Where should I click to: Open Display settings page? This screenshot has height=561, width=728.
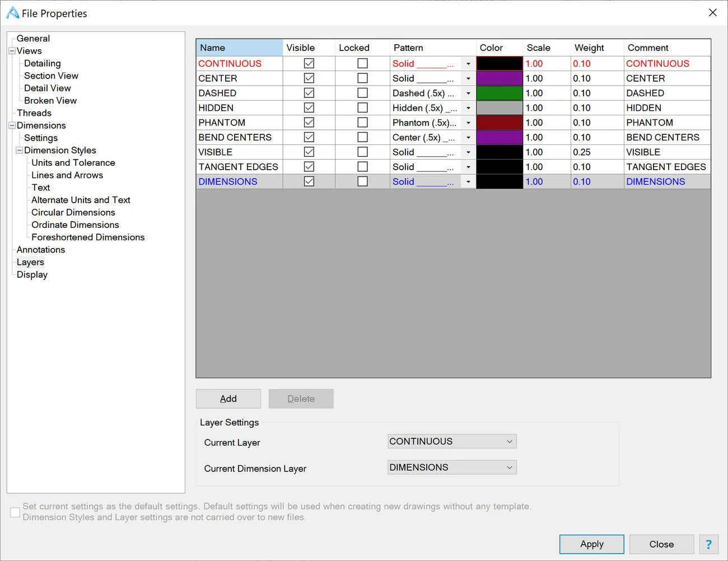coord(32,274)
